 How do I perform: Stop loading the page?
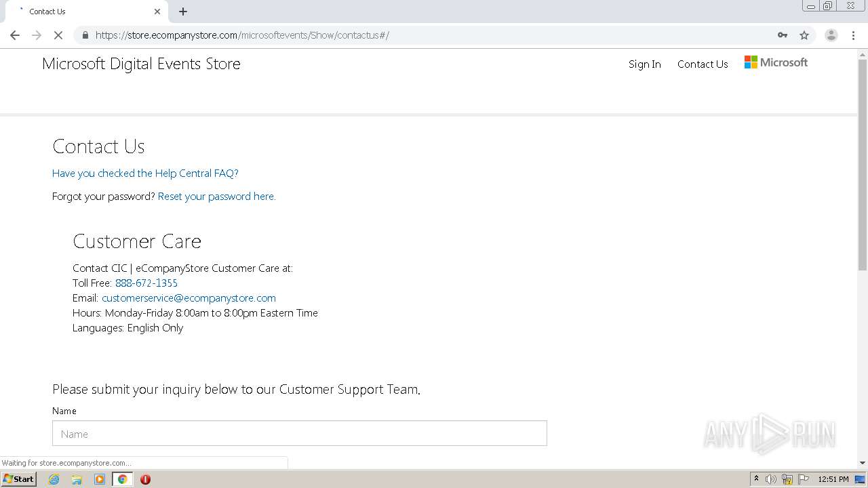tap(58, 35)
